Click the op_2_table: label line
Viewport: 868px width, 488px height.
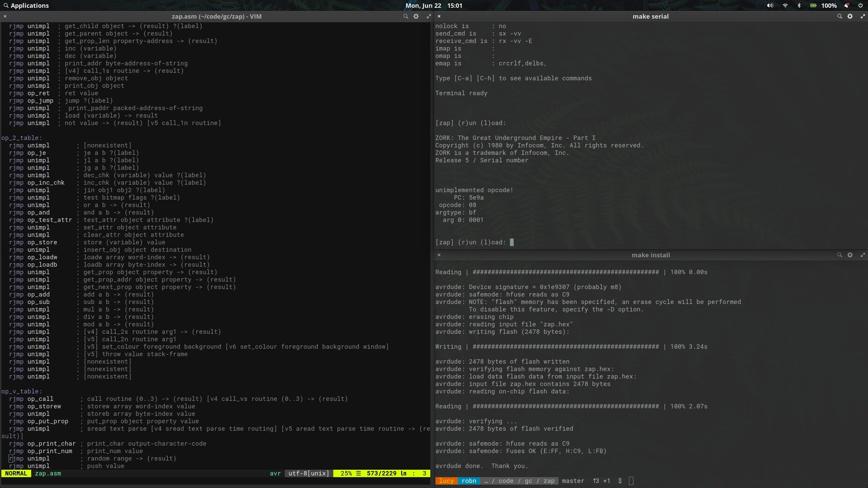[22, 138]
